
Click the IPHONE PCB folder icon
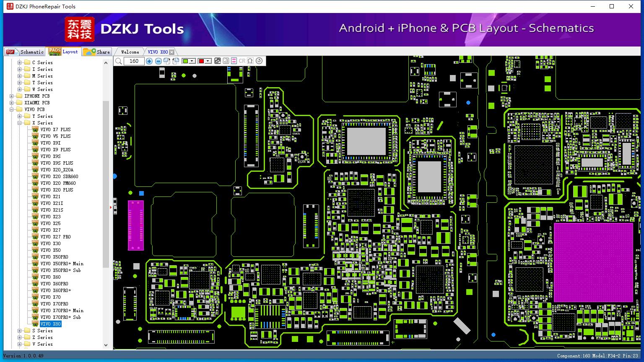[19, 96]
